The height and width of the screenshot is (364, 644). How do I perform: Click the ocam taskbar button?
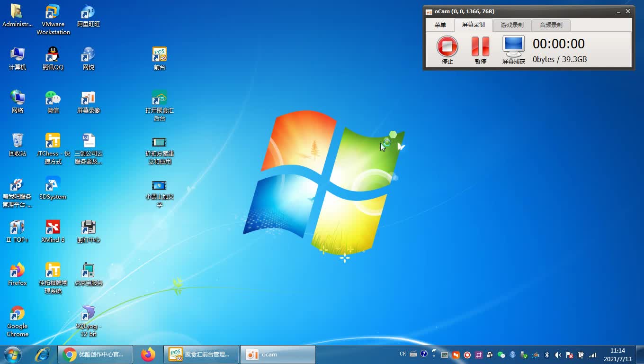(x=278, y=355)
